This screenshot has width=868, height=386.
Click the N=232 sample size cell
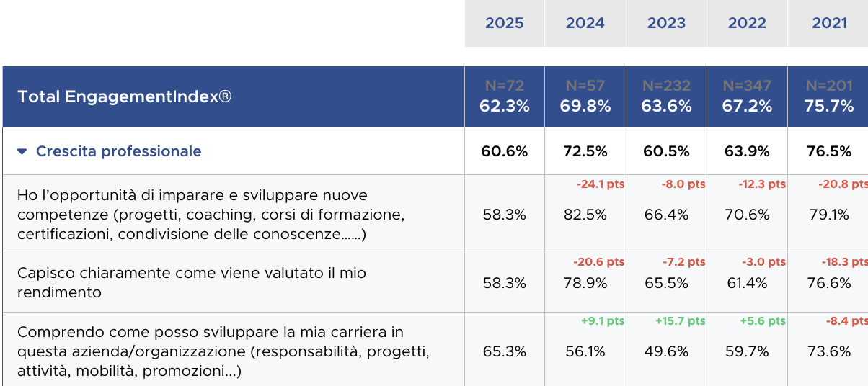(666, 86)
